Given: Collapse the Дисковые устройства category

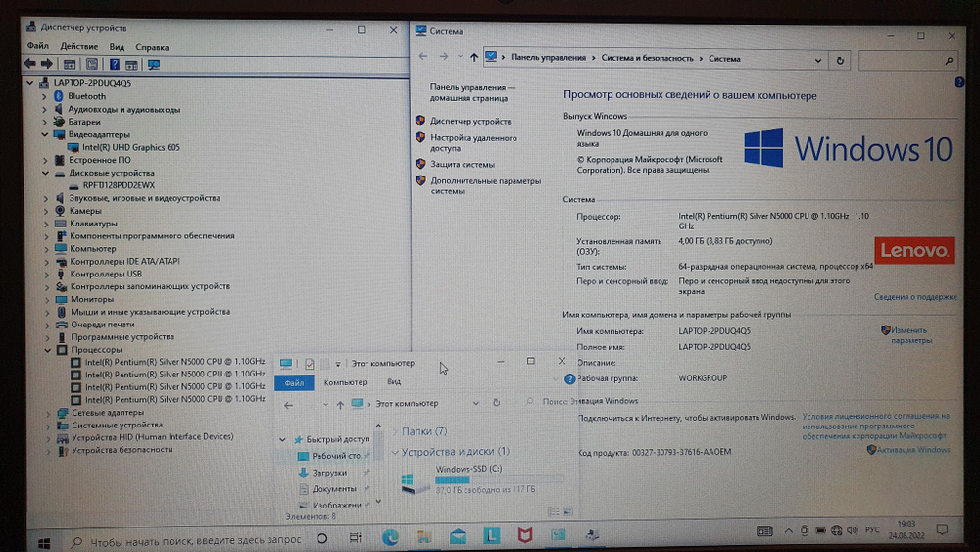Looking at the screenshot, I should coord(45,173).
